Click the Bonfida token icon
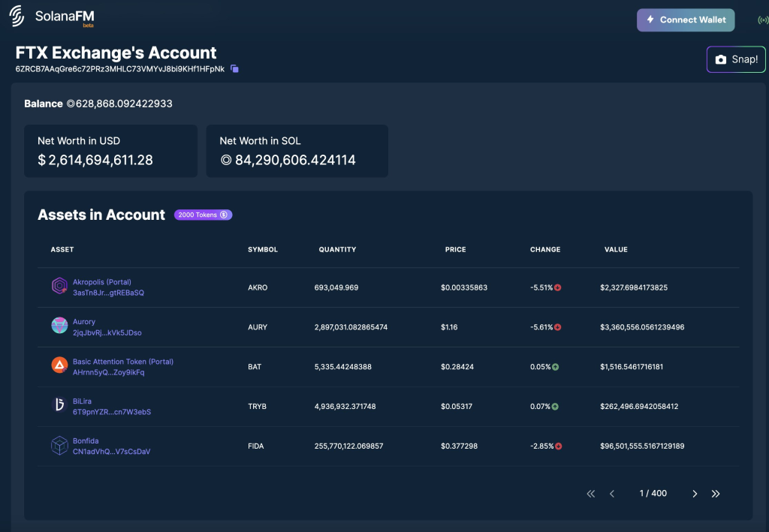The height and width of the screenshot is (532, 769). pyautogui.click(x=59, y=445)
